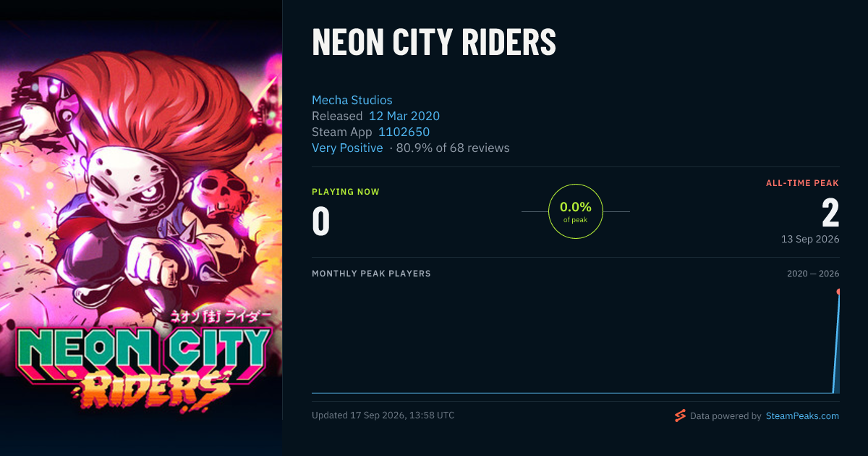The image size is (868, 456).
Task: Open the Mecha Studios developer link
Action: click(x=352, y=100)
